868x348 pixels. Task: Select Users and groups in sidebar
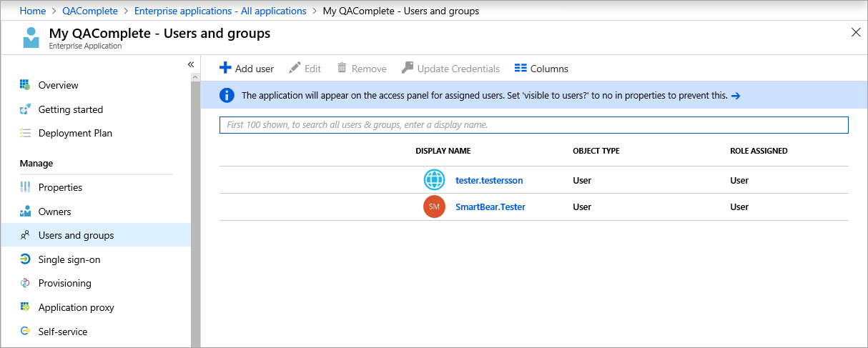point(76,235)
